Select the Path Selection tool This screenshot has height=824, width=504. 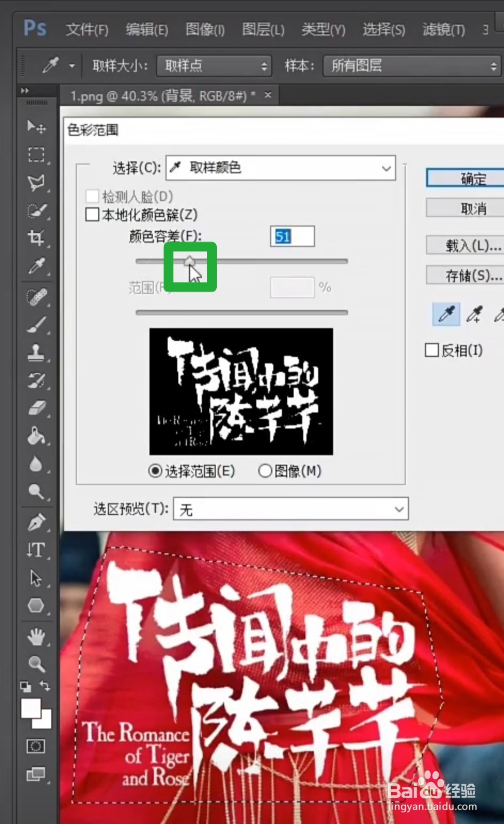(x=36, y=578)
